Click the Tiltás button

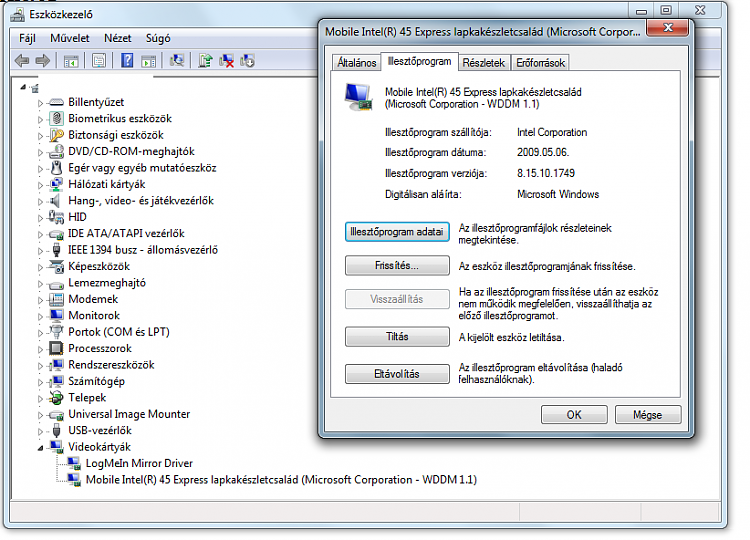click(397, 337)
